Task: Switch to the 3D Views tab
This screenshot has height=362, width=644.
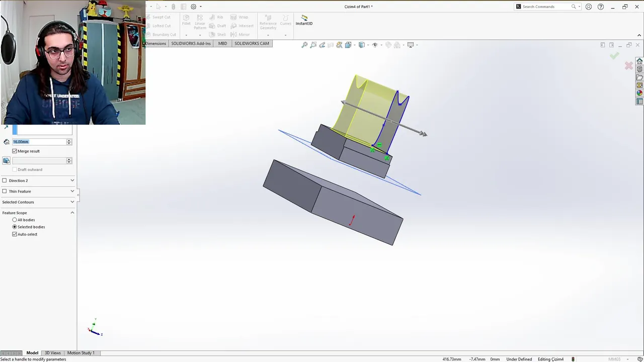Action: [x=53, y=353]
